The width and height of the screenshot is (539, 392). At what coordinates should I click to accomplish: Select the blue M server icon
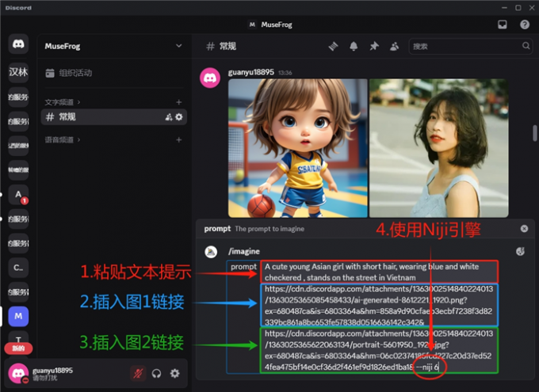click(x=18, y=316)
